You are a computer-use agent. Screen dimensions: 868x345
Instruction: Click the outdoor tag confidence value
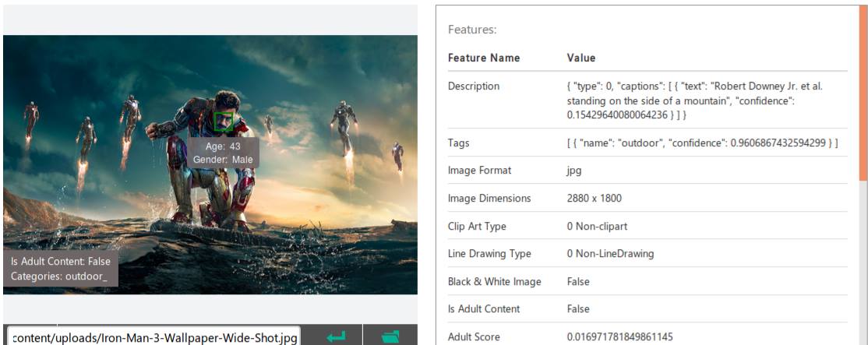point(702,143)
